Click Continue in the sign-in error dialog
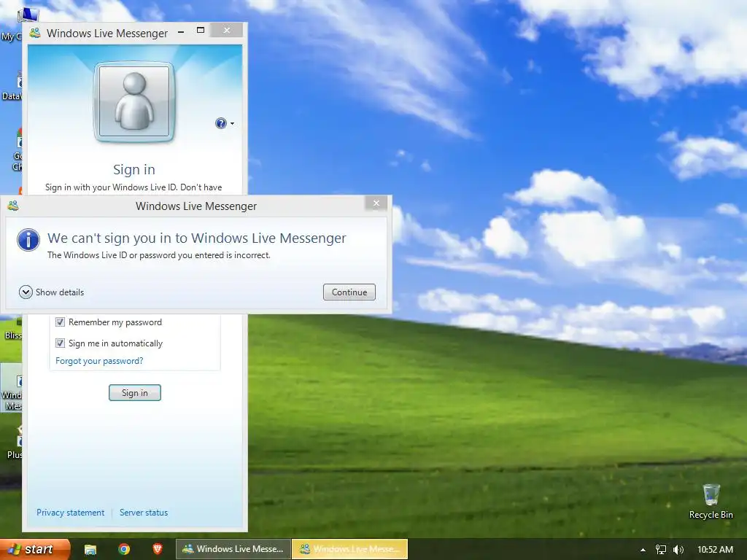This screenshot has width=747, height=560. click(x=349, y=292)
